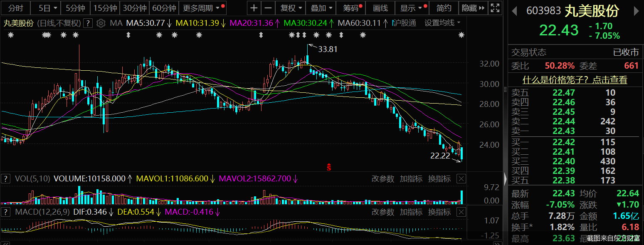
Task: Toggle the 沪股通 indicator label
Action: 405,23
